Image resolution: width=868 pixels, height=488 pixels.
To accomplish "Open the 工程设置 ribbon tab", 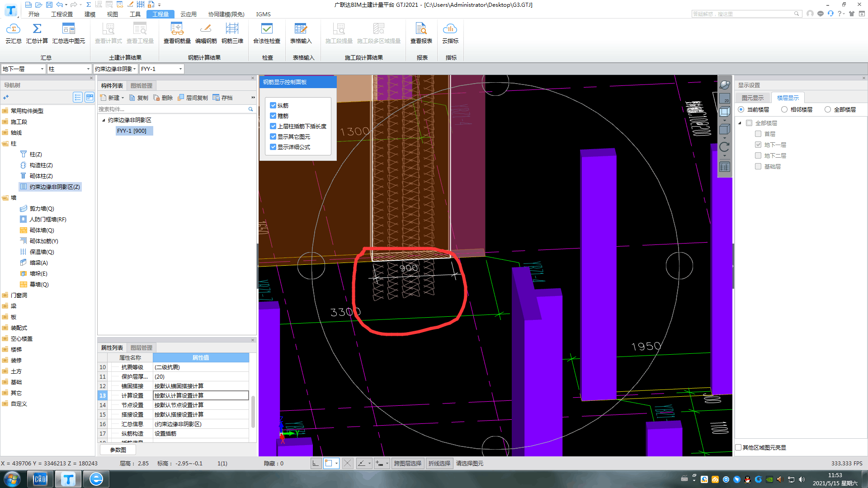I will (62, 14).
